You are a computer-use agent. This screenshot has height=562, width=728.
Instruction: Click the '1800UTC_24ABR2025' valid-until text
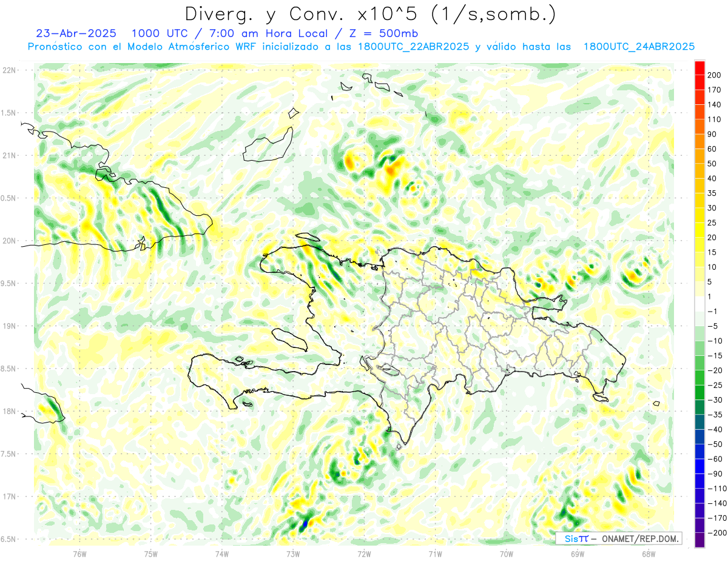pos(639,47)
